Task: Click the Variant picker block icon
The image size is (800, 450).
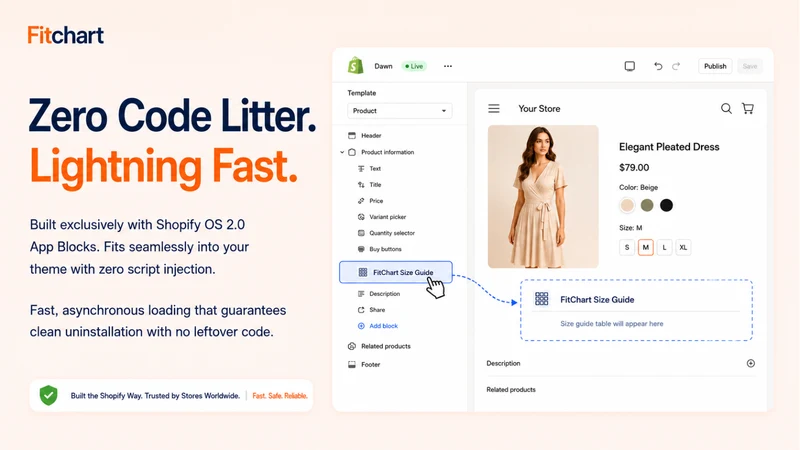Action: tap(361, 217)
